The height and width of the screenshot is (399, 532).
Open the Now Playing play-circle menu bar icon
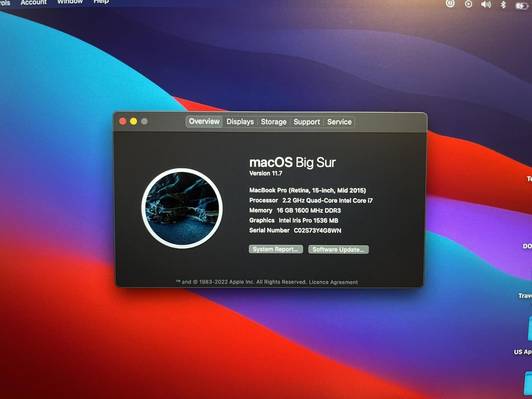pyautogui.click(x=468, y=4)
